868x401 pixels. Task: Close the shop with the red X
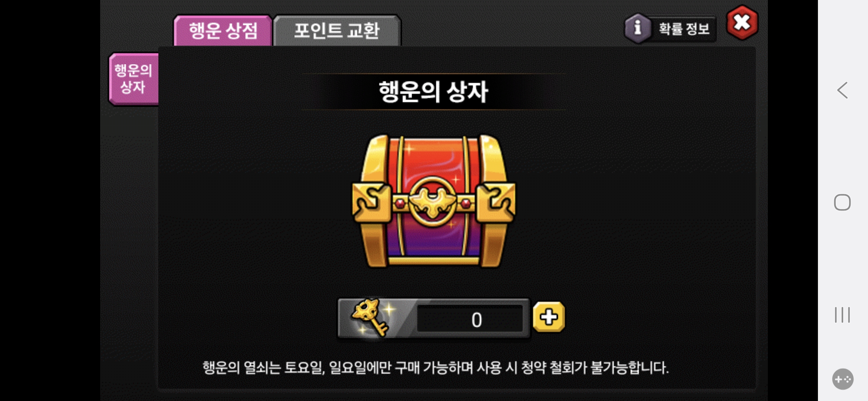[742, 23]
